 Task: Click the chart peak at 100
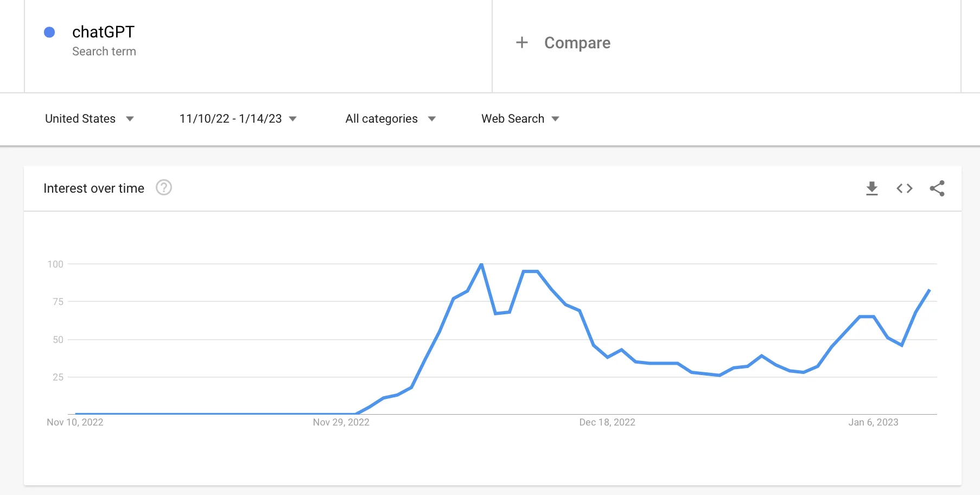(481, 264)
